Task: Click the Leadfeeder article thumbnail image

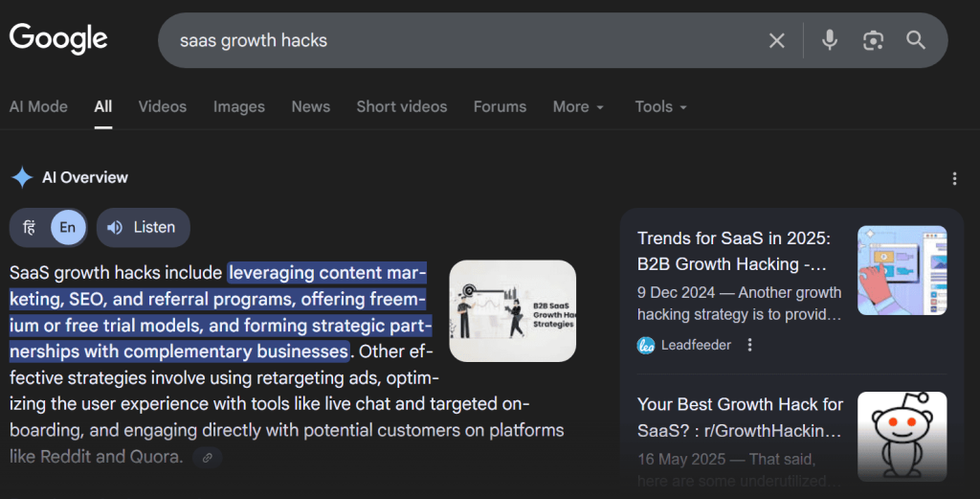Action: 902,270
